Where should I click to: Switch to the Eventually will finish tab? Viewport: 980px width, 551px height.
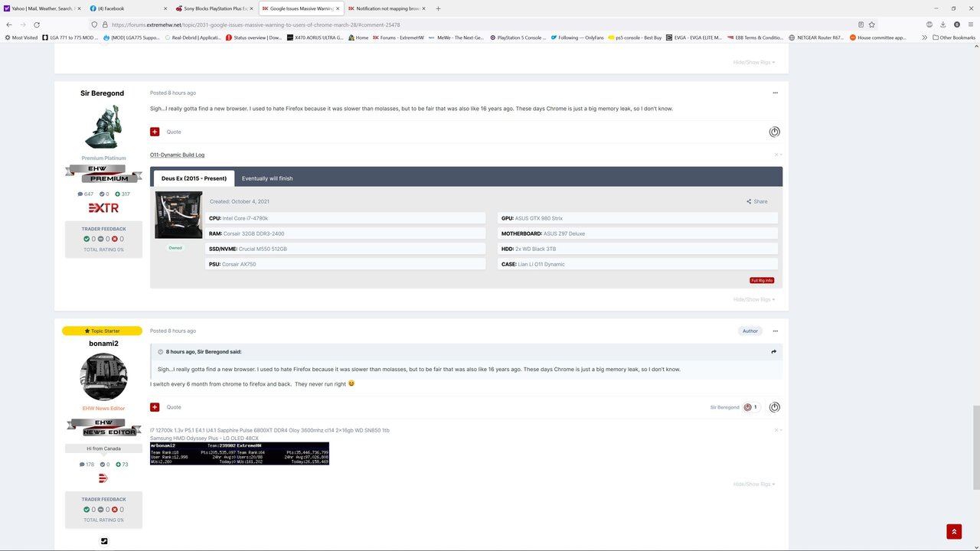(266, 178)
